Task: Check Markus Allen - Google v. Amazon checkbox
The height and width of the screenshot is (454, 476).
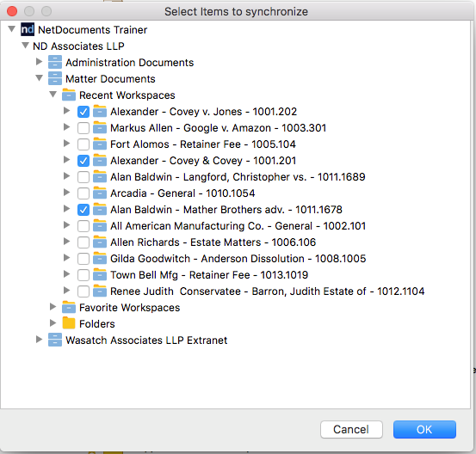Action: [x=83, y=128]
